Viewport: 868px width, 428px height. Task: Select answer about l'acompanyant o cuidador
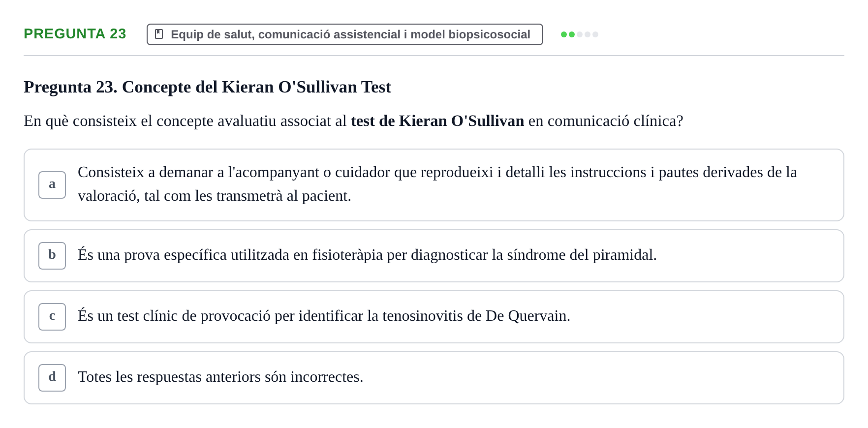pyautogui.click(x=434, y=185)
